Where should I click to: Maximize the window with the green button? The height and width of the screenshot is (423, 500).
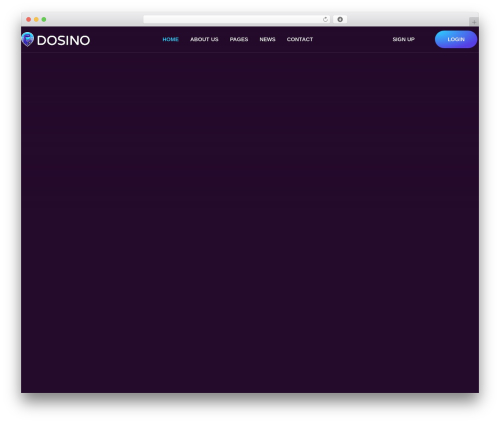tap(44, 19)
